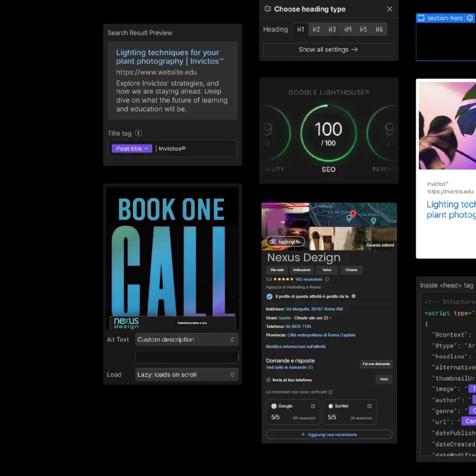Click the Title tag info icon
The image size is (476, 476).
point(138,133)
